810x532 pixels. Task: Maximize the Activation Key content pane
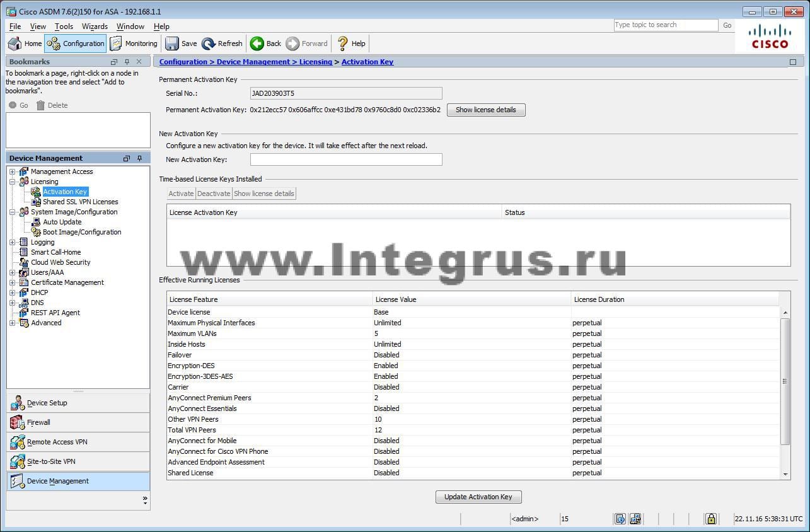click(793, 62)
